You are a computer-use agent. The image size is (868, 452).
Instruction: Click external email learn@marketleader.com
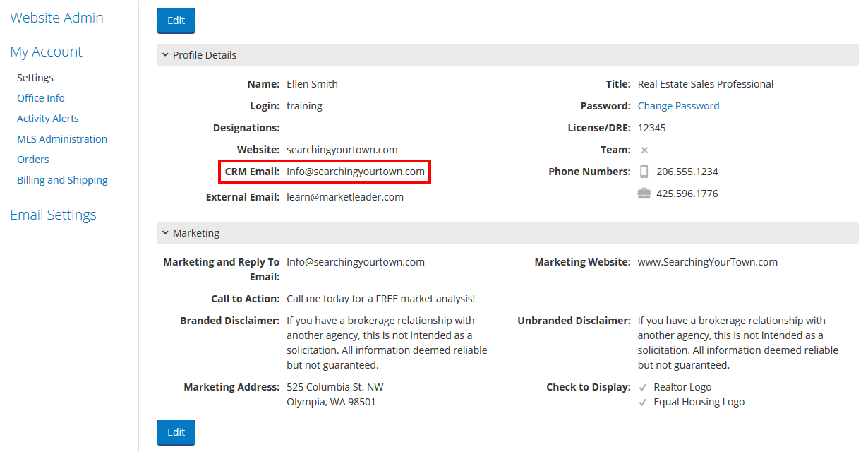pos(345,197)
